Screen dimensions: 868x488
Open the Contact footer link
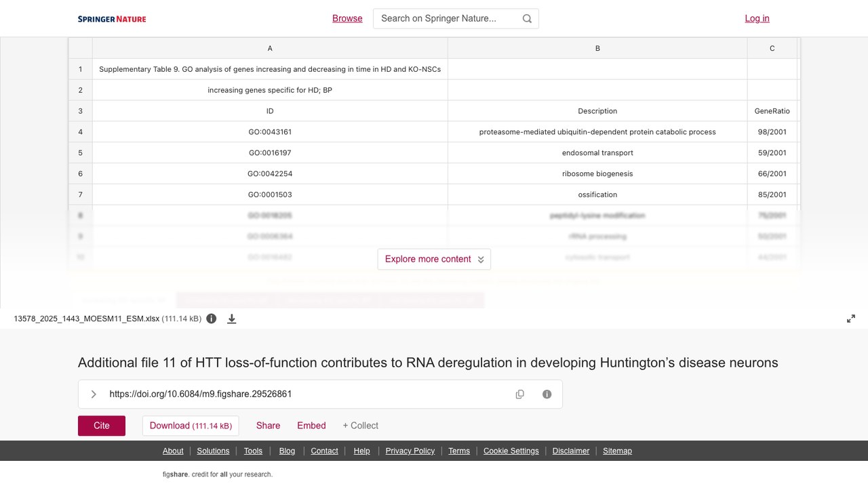coord(324,451)
